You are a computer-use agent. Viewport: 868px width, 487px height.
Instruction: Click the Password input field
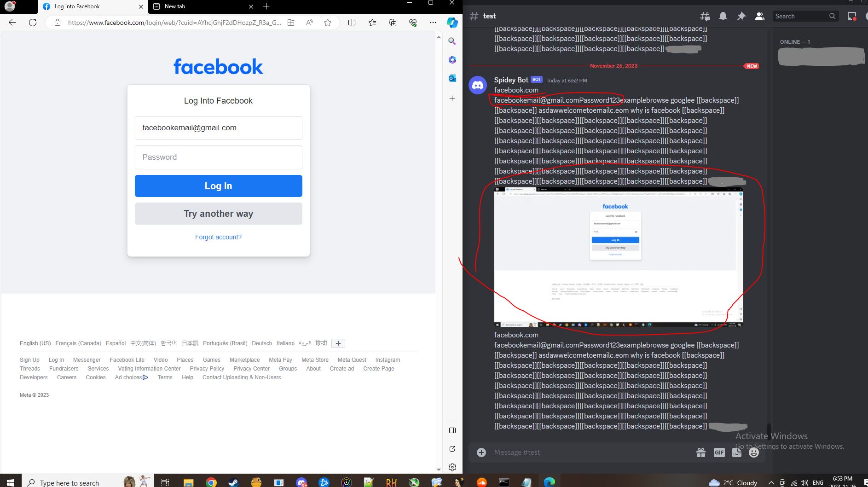coord(219,157)
